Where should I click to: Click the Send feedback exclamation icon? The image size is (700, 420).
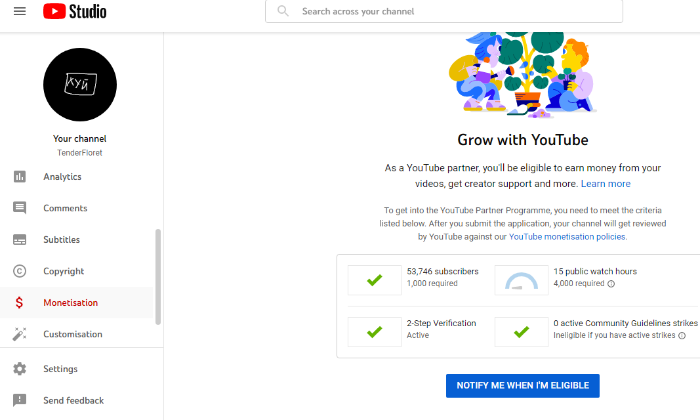(x=20, y=400)
